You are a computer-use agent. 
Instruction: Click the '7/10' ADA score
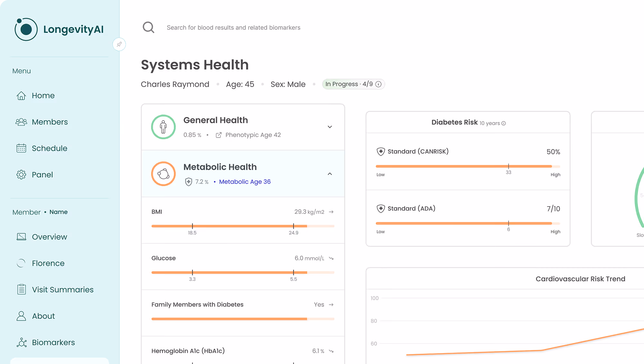[x=553, y=209]
